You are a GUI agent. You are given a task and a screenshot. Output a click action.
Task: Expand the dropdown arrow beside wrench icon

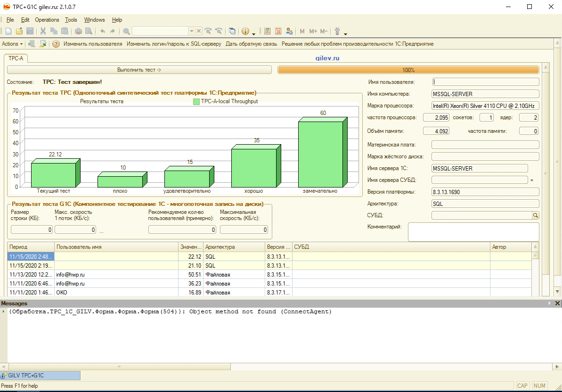tap(346, 33)
